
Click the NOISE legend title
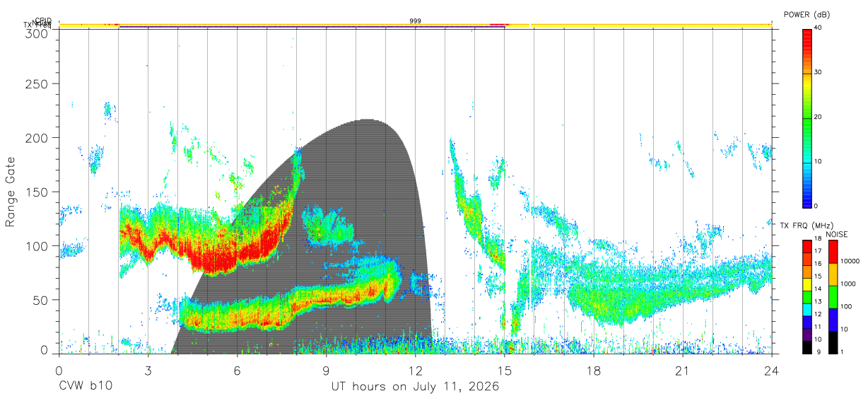tap(835, 234)
